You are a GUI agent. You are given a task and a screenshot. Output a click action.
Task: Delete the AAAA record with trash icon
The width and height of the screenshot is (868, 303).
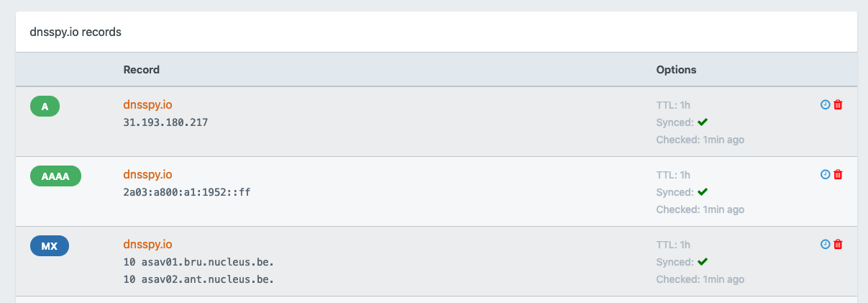[838, 174]
